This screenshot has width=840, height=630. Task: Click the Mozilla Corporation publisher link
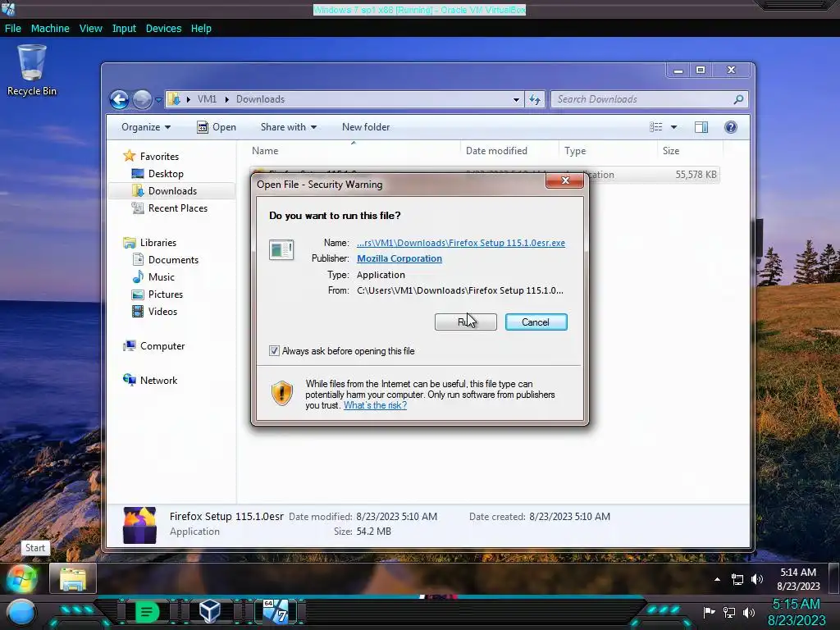399,258
